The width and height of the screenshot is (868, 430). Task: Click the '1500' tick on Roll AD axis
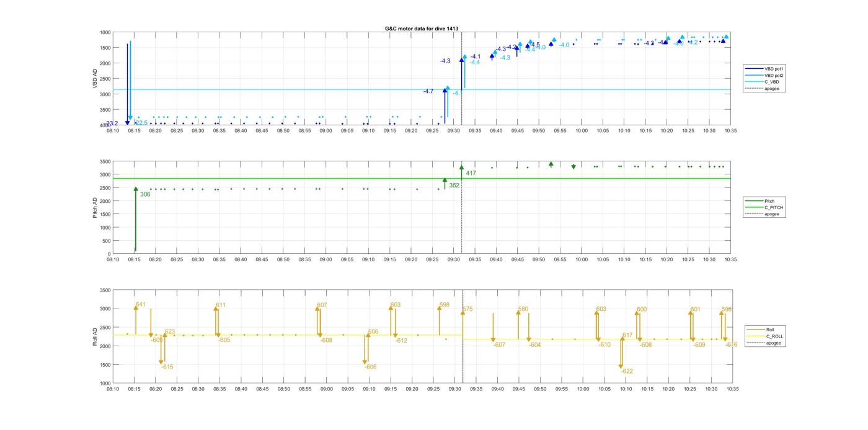coord(105,365)
